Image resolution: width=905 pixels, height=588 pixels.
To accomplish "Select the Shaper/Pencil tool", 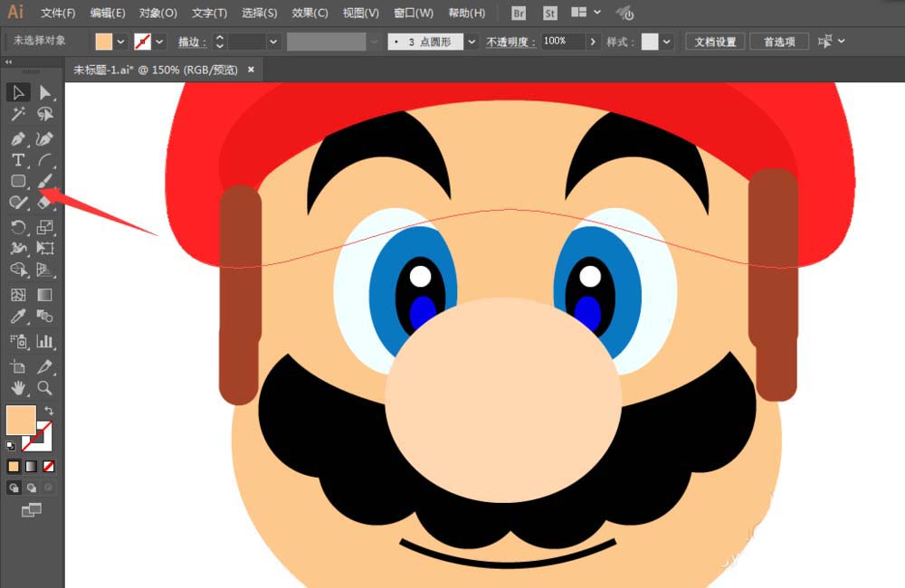I will pyautogui.click(x=18, y=203).
